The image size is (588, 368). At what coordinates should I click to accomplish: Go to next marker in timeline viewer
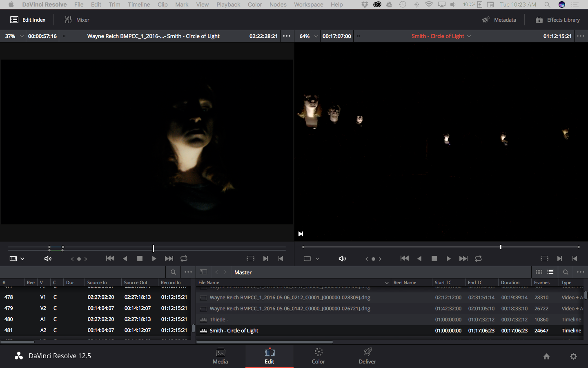click(x=380, y=259)
